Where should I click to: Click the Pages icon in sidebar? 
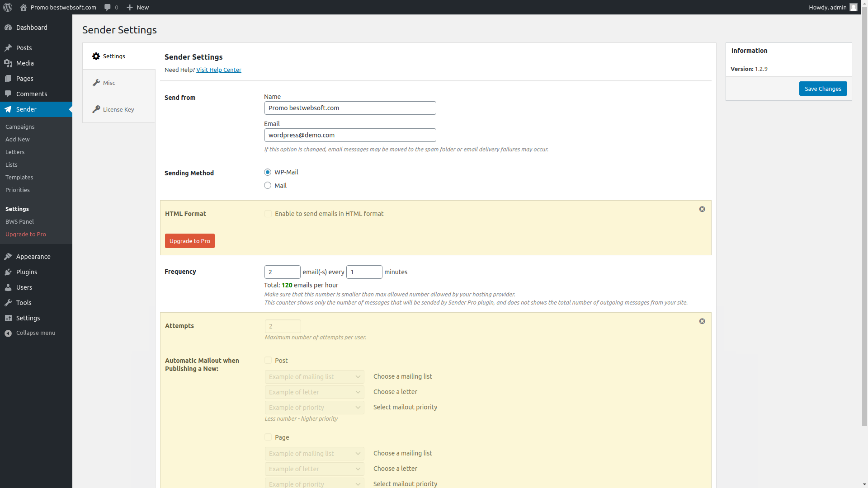[8, 79]
